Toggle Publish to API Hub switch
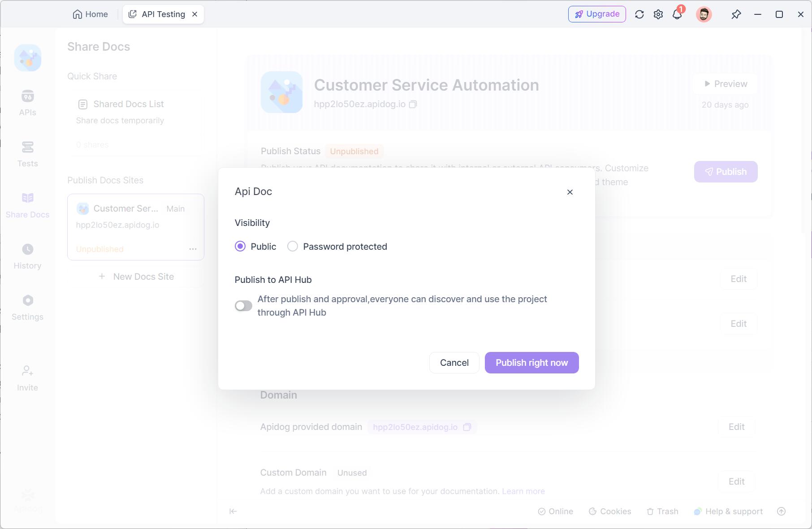Viewport: 812px width, 529px height. [243, 306]
